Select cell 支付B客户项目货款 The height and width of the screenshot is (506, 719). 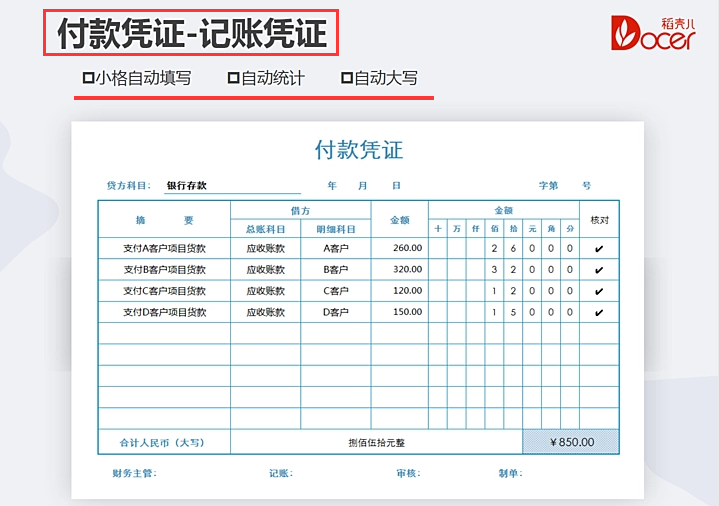164,269
